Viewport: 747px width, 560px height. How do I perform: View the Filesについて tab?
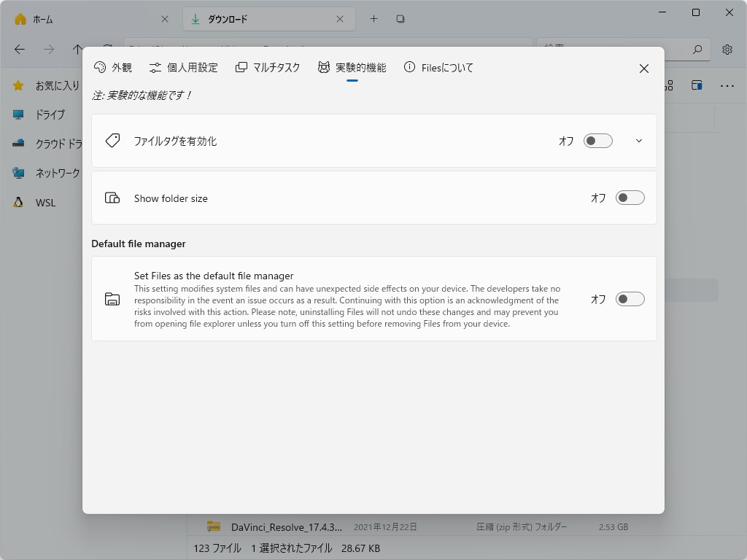pos(438,67)
